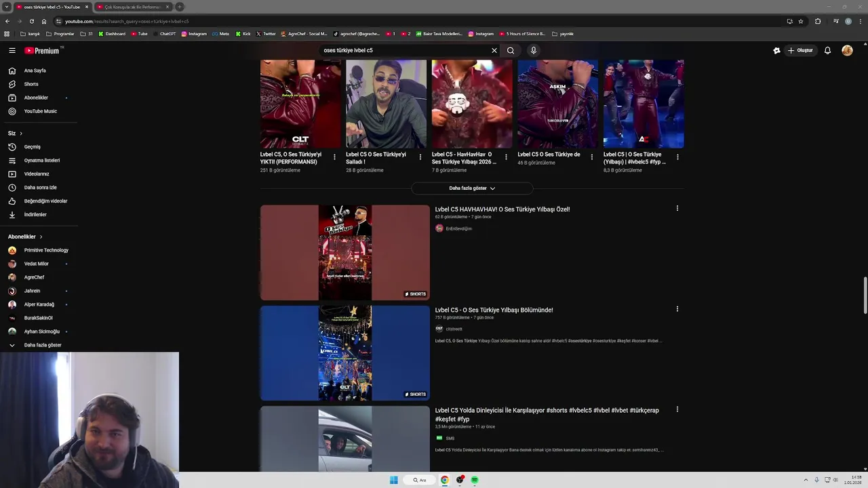Viewport: 868px width, 488px height.
Task: Open the menu for 'Lvbel C5 - HavHavHav' short
Action: tap(506, 157)
